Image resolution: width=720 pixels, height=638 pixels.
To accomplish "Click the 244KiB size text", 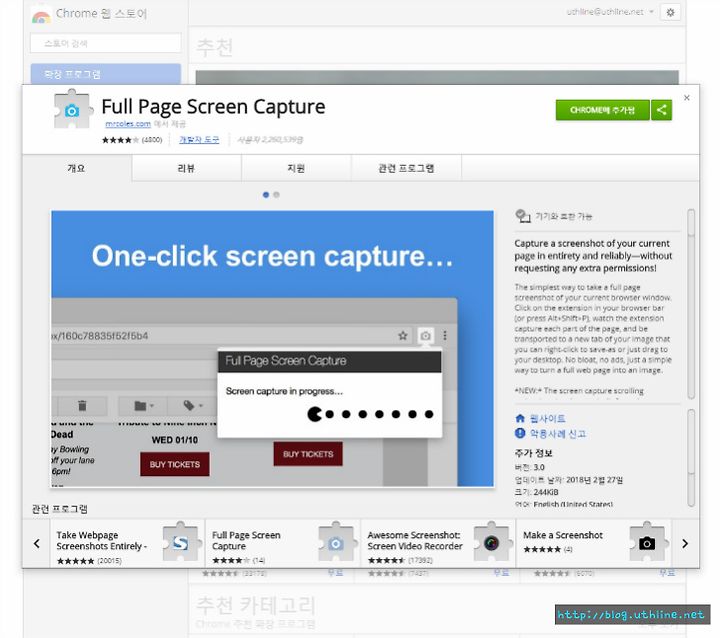I will [546, 492].
